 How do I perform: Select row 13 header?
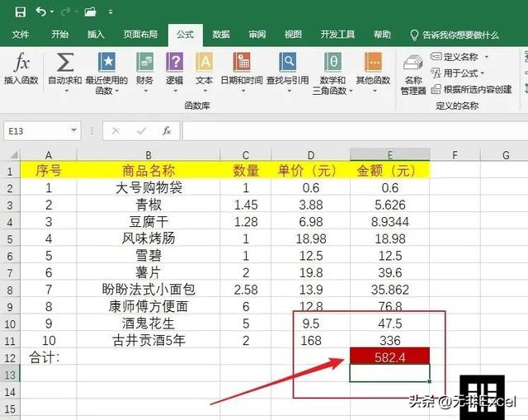click(x=10, y=374)
